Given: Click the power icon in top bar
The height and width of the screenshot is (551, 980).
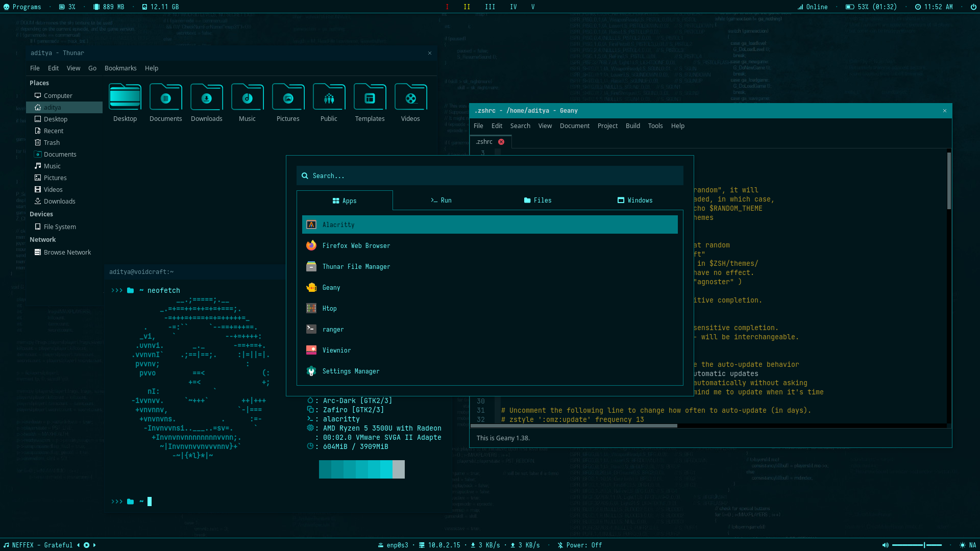Looking at the screenshot, I should pyautogui.click(x=972, y=7).
